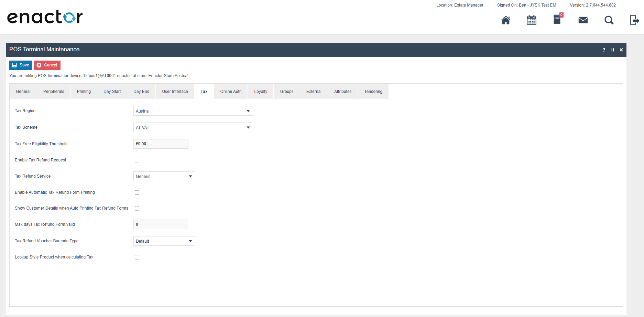Go to the Home icon
The width and height of the screenshot is (644, 317).
505,20
